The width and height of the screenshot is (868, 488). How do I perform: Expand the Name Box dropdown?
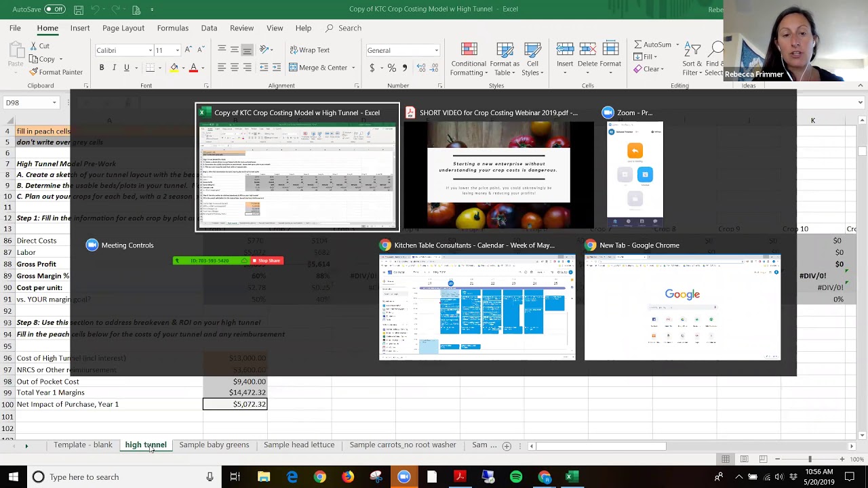(54, 103)
